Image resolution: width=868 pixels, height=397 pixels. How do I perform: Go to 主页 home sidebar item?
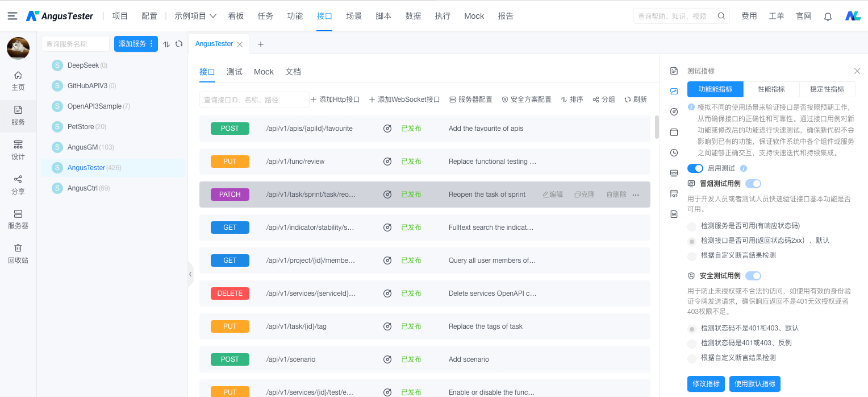coord(18,81)
